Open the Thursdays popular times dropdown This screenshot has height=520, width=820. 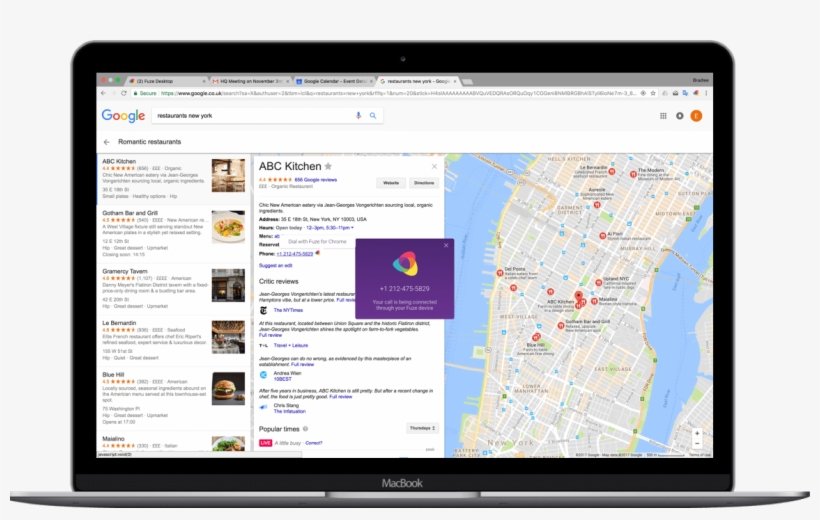tap(422, 428)
